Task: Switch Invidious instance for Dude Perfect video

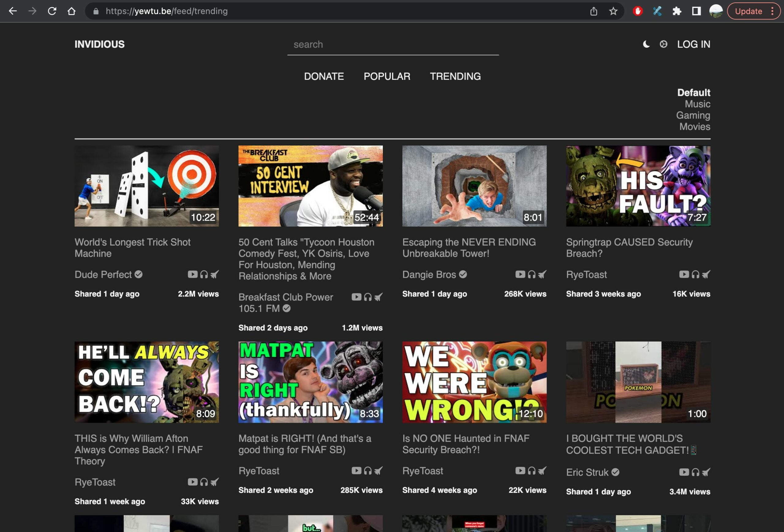Action: [x=215, y=274]
